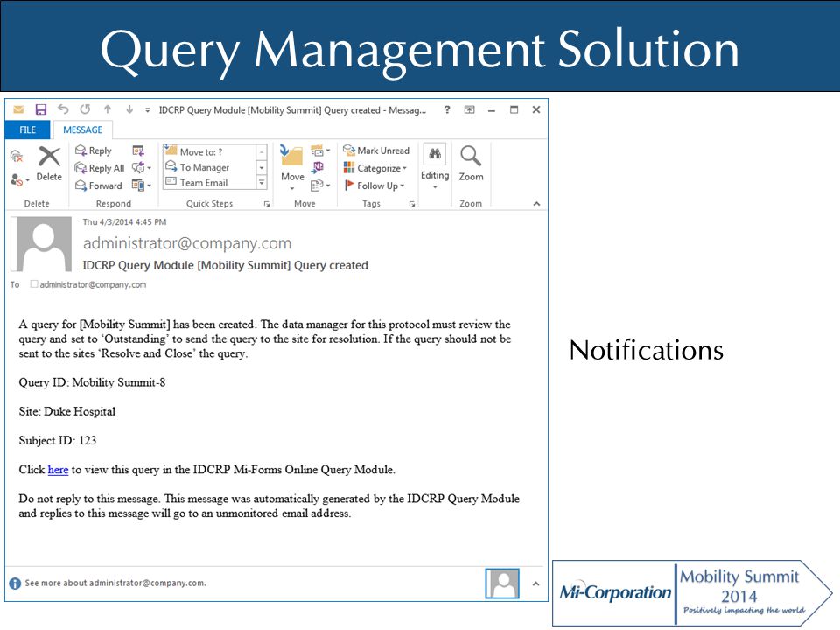This screenshot has width=840, height=630.
Task: Expand the people pane with chevron
Action: (x=535, y=584)
